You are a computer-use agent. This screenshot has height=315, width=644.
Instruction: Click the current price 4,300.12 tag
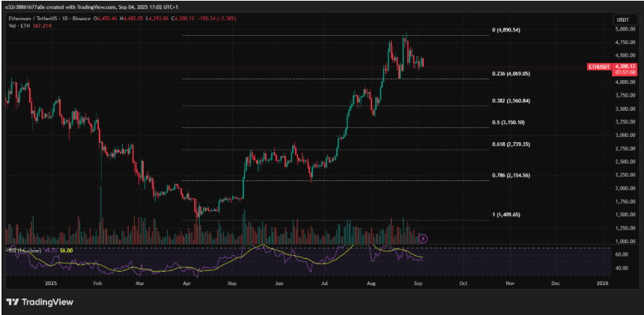coord(625,66)
